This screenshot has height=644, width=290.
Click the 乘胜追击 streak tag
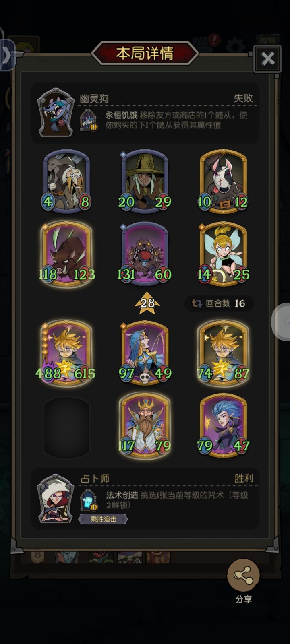click(103, 519)
